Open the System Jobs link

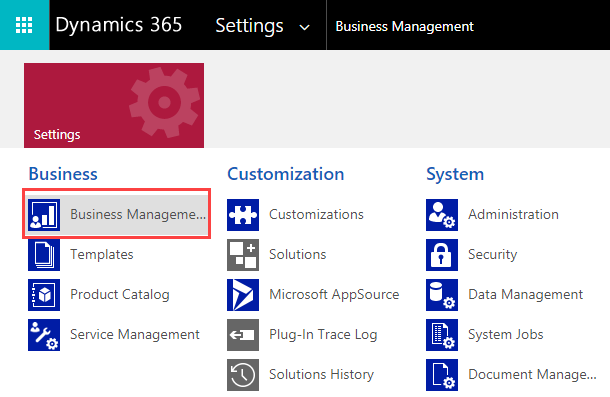pyautogui.click(x=506, y=334)
